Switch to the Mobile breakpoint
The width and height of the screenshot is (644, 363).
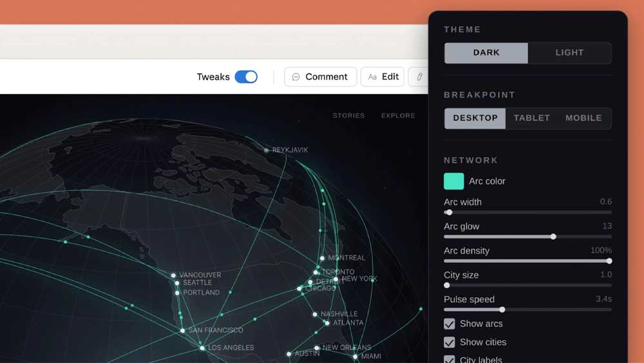click(583, 118)
